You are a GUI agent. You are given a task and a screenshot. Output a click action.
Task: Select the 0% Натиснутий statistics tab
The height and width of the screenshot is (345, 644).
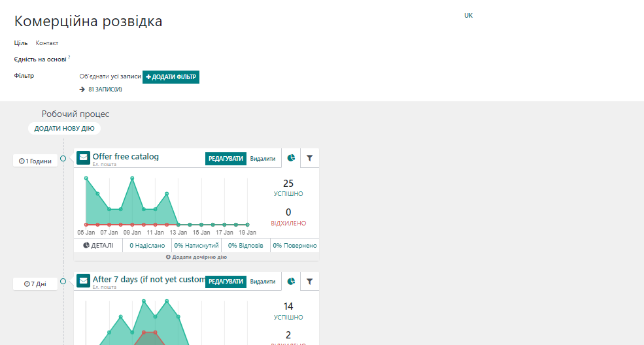pyautogui.click(x=196, y=246)
